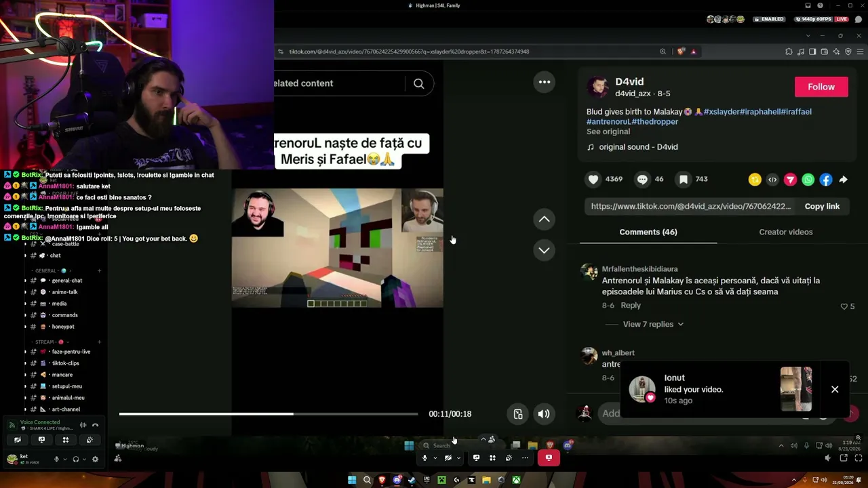Bookmark the video with the favorites icon

point(684,179)
